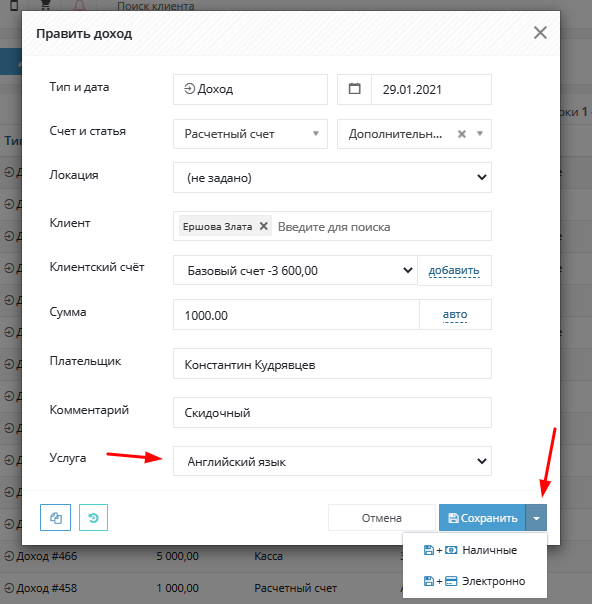Click the Отмена button
Screen dimensions: 592x604
click(382, 518)
